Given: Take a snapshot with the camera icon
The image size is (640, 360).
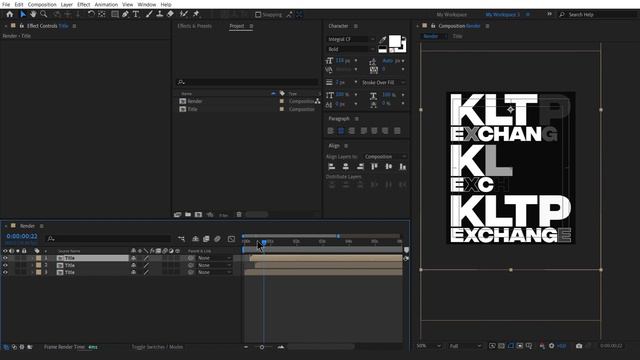Looking at the screenshot, I should point(579,346).
